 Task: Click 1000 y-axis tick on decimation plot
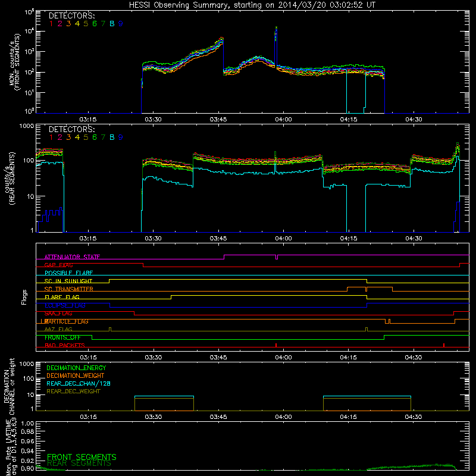pyautogui.click(x=27, y=364)
